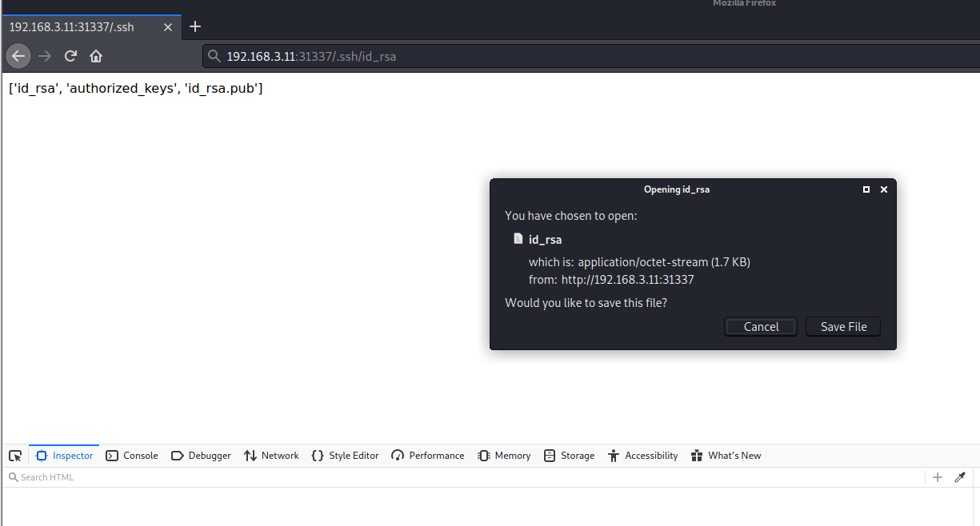Viewport: 980px width, 526px height.
Task: Open the Network monitoring panel
Action: 271,455
